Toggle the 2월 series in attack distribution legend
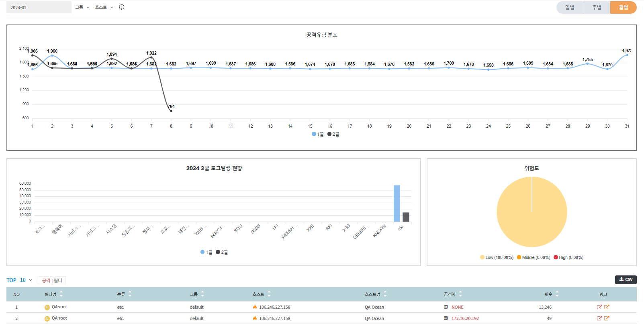Viewport: 644px width, 324px height. click(333, 134)
